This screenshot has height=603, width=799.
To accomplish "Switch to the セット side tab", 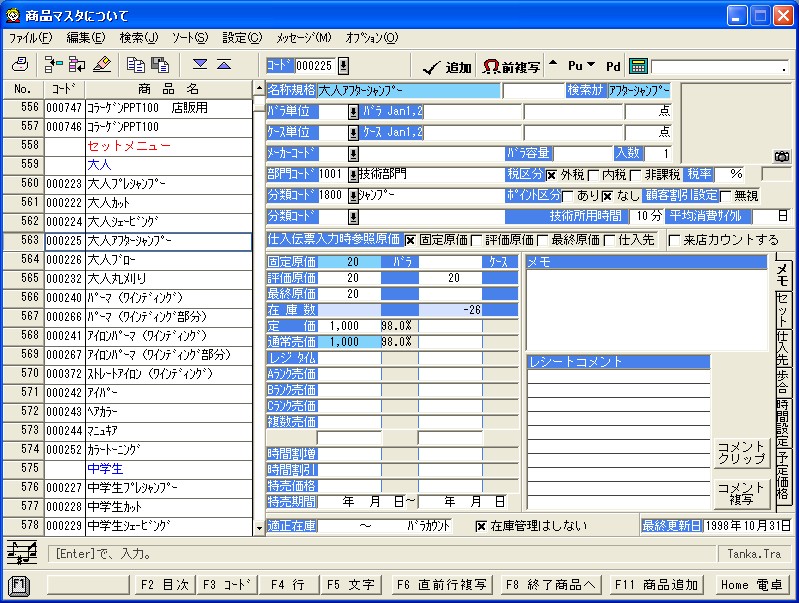I will pos(782,310).
